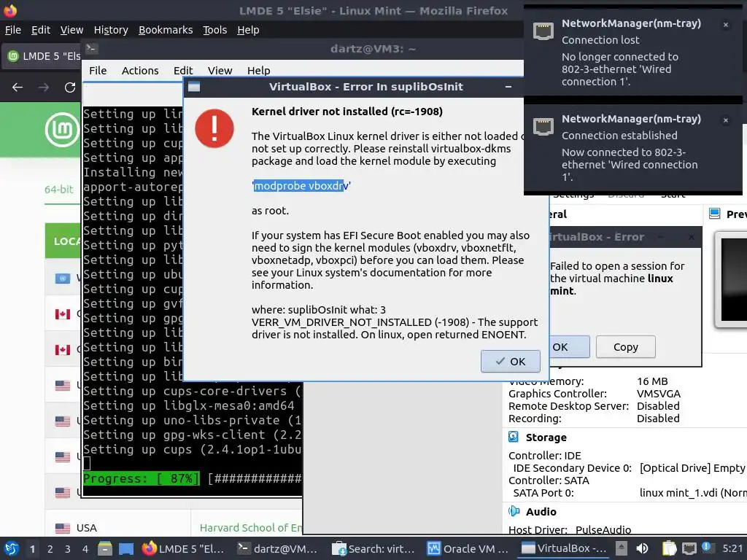The height and width of the screenshot is (560, 747).
Task: Switch to workspace 2
Action: click(x=50, y=549)
